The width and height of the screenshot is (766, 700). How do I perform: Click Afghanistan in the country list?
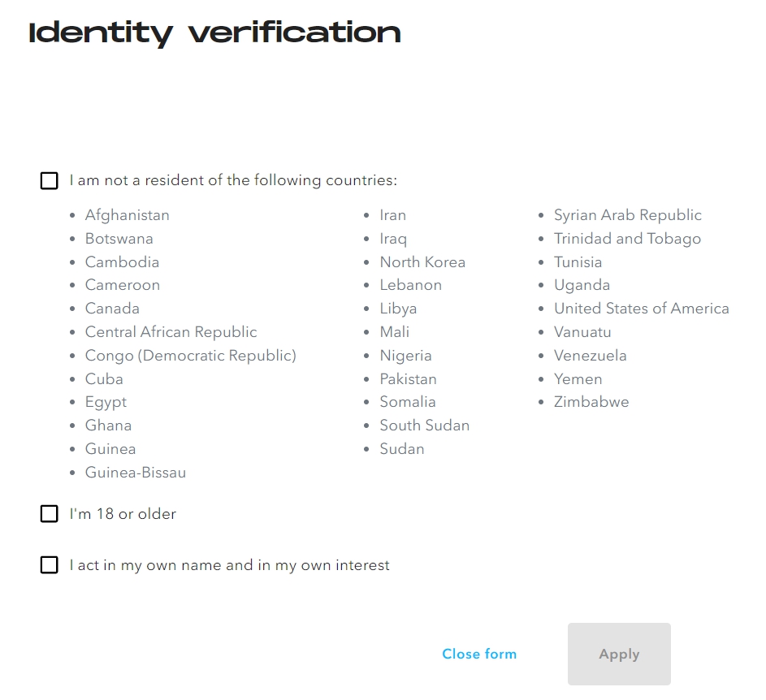128,215
